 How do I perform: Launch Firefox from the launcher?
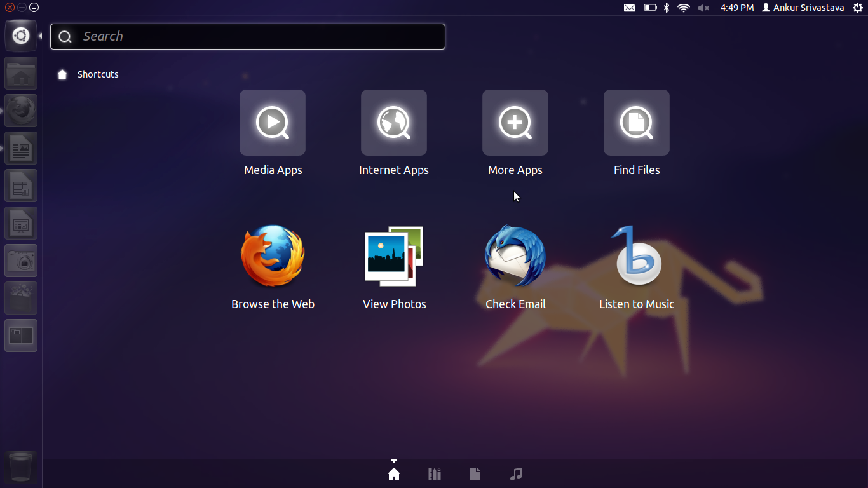pos(20,110)
